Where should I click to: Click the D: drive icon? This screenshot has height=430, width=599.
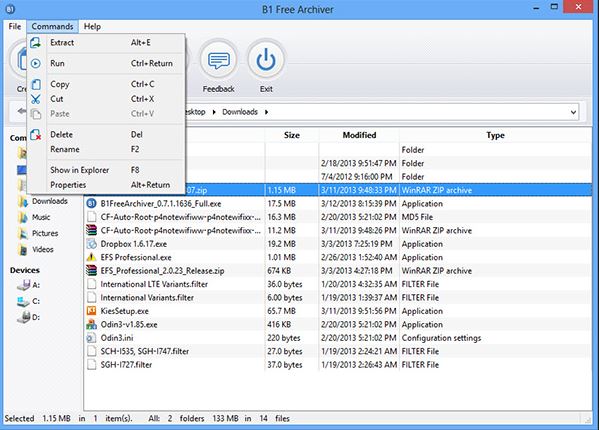(x=23, y=317)
